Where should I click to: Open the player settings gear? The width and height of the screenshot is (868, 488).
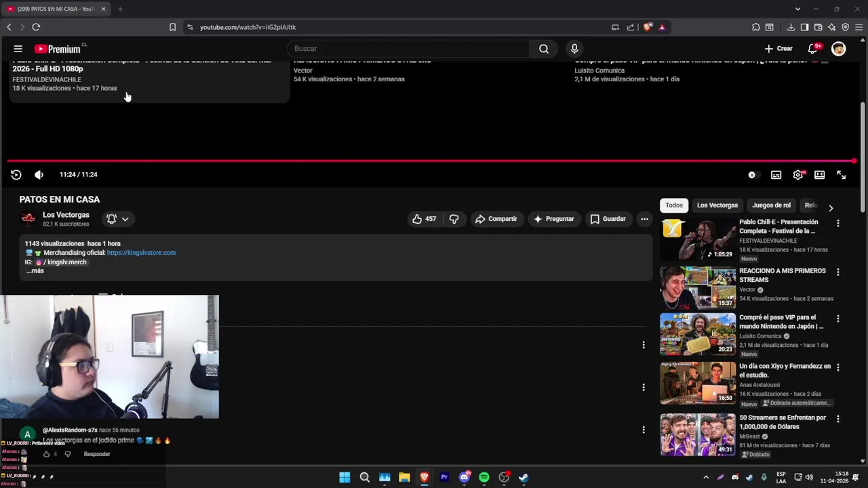point(798,175)
